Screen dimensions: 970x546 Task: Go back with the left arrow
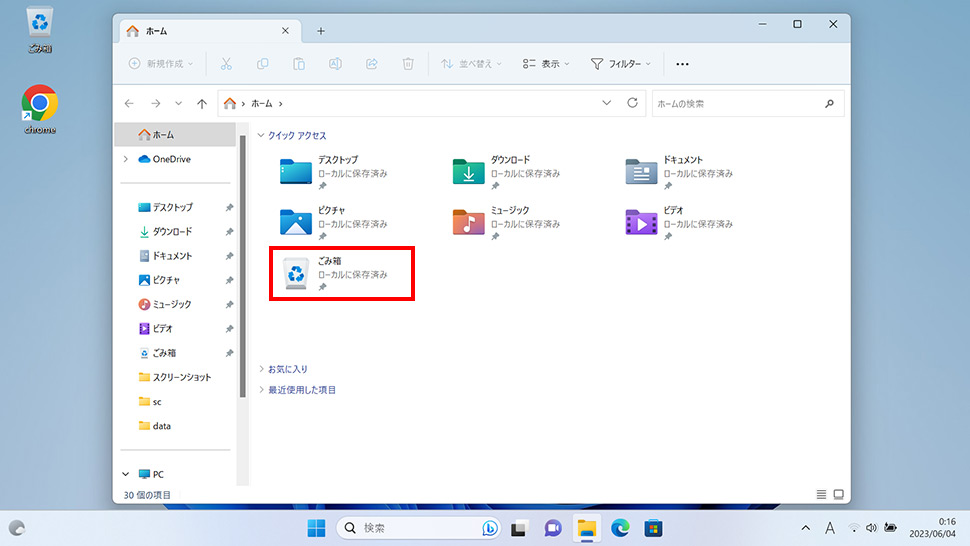(x=129, y=103)
